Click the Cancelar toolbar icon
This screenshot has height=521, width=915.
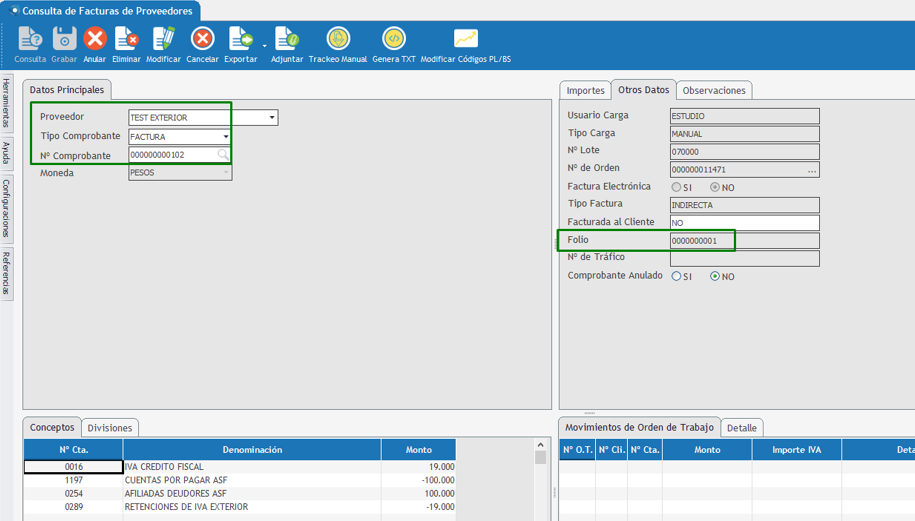point(202,40)
